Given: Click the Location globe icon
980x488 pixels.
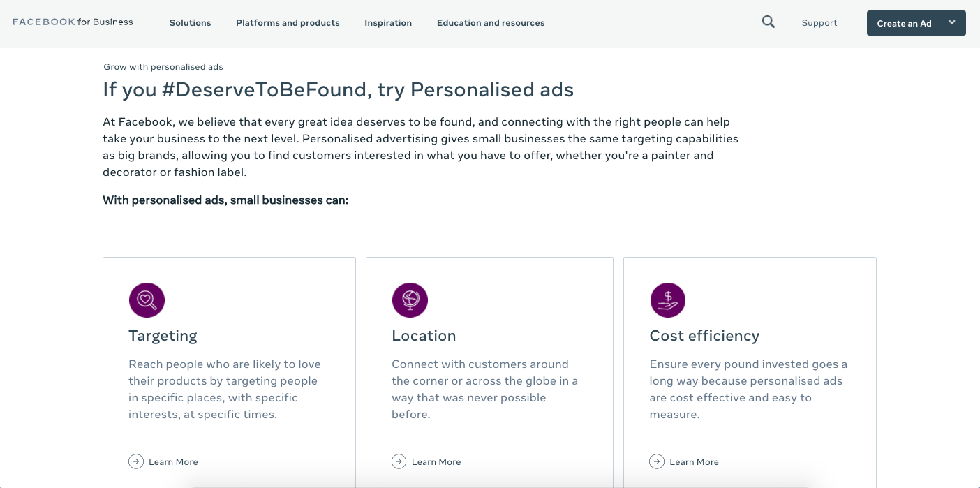Looking at the screenshot, I should 410,300.
